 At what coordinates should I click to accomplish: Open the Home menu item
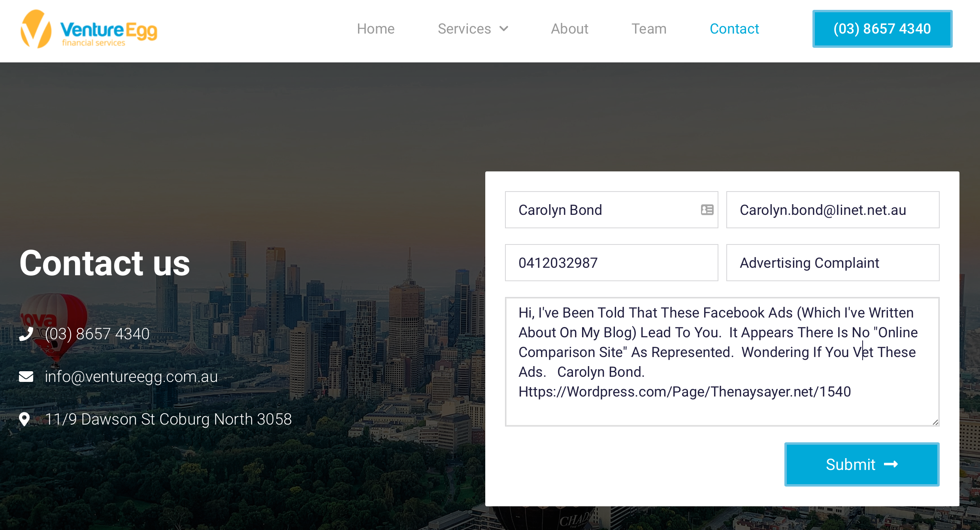pyautogui.click(x=375, y=29)
